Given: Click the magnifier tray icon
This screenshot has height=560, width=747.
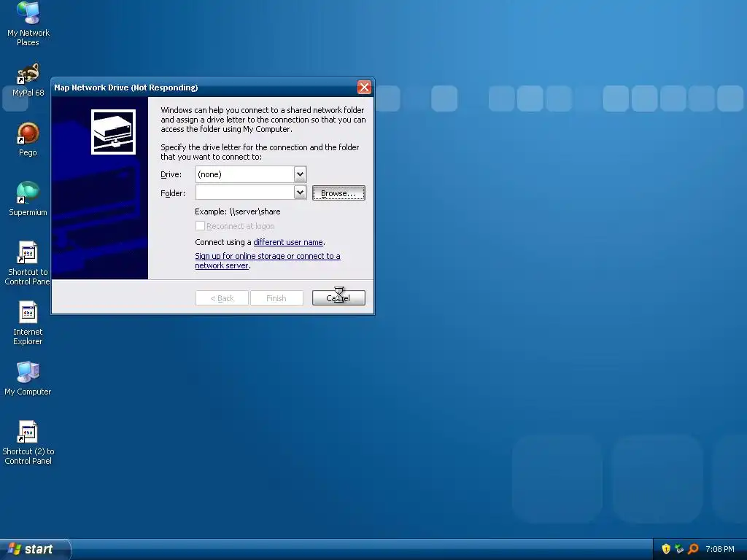Looking at the screenshot, I should pyautogui.click(x=693, y=549).
